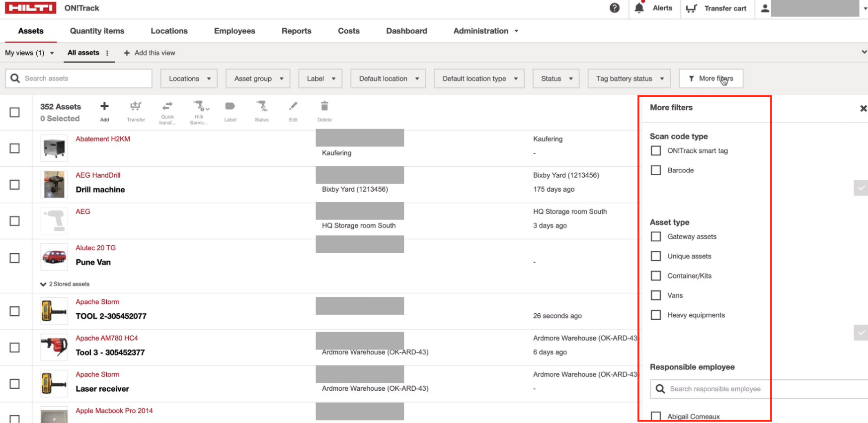Open the user profile icon
Screen dimensions: 868x423
[765, 8]
